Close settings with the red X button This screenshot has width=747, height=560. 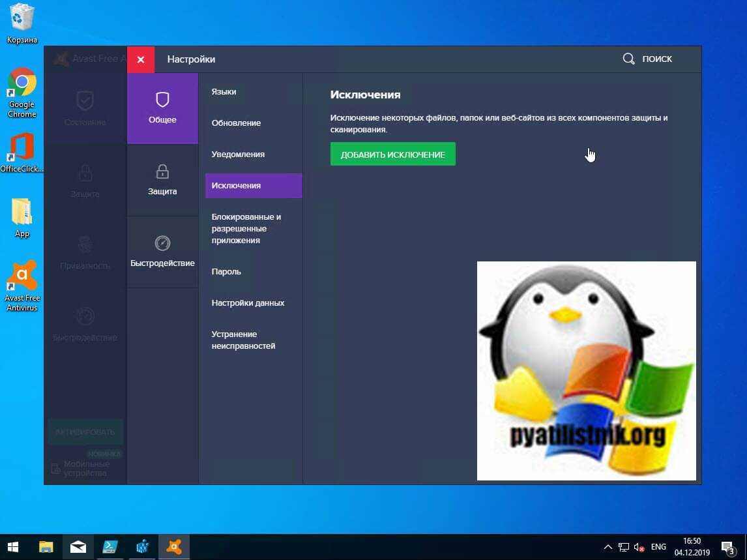click(x=141, y=59)
